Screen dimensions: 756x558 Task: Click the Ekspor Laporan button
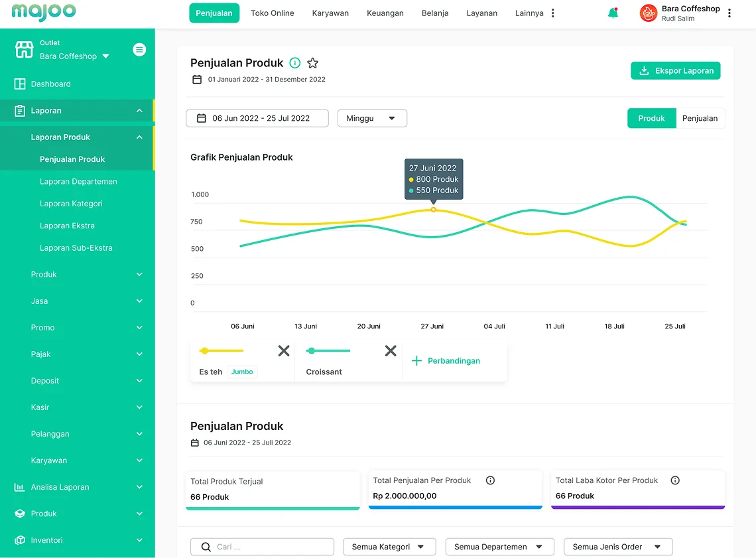pos(675,71)
